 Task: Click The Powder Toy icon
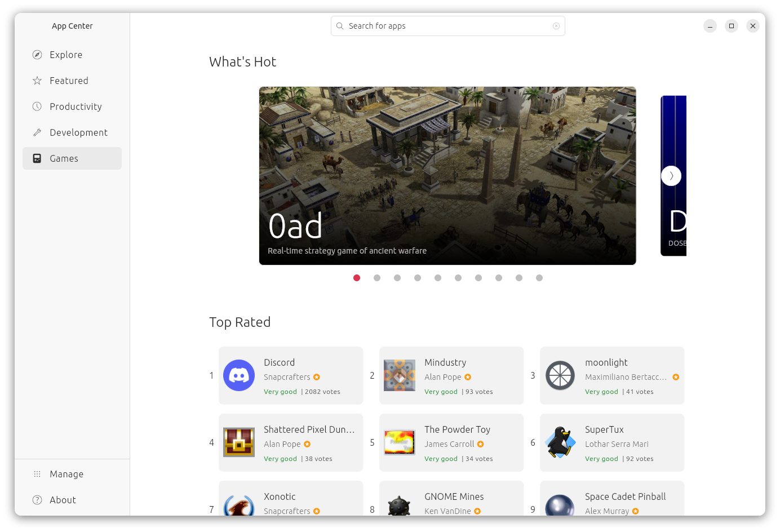(400, 442)
